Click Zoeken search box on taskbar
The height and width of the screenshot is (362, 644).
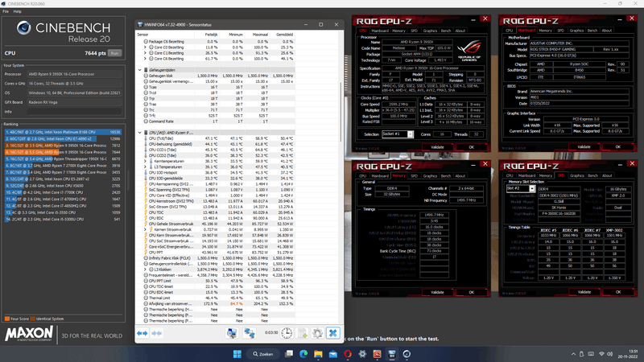tap(263, 354)
